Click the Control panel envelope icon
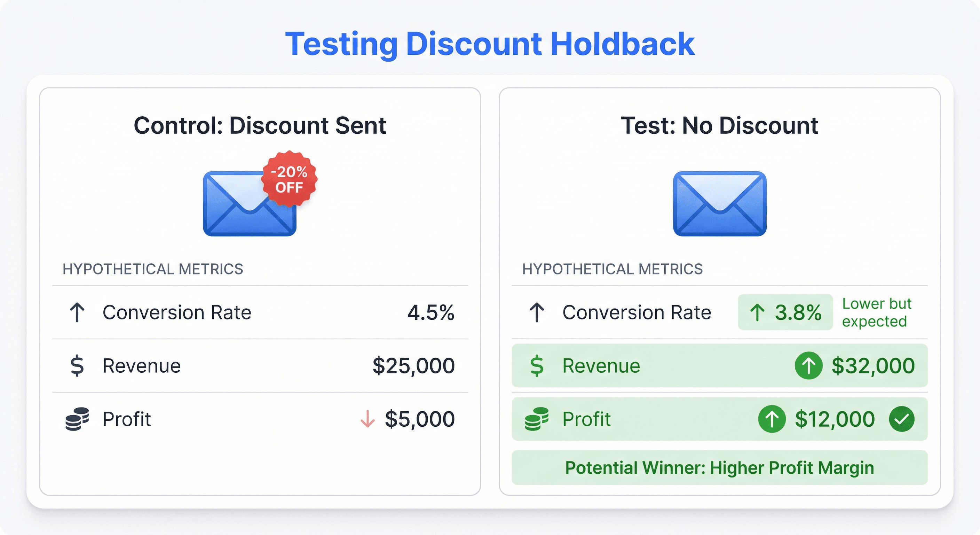 [249, 204]
